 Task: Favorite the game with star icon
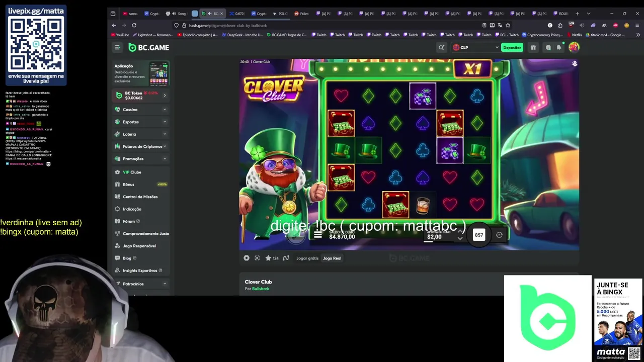tap(268, 258)
